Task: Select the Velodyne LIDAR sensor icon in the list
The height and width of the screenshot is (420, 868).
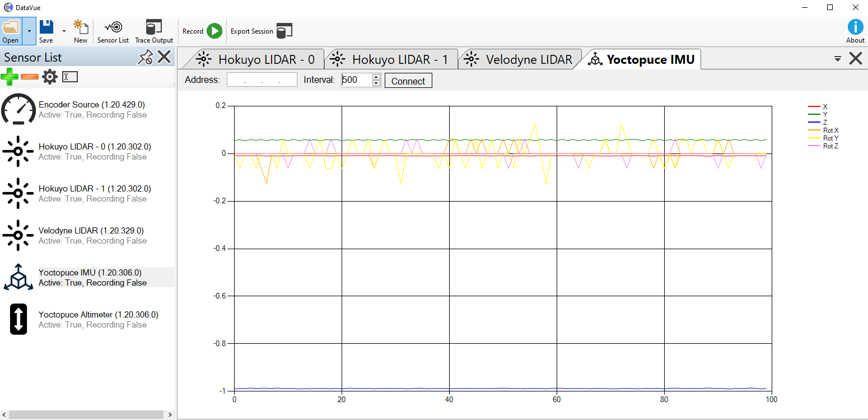Action: coord(18,235)
